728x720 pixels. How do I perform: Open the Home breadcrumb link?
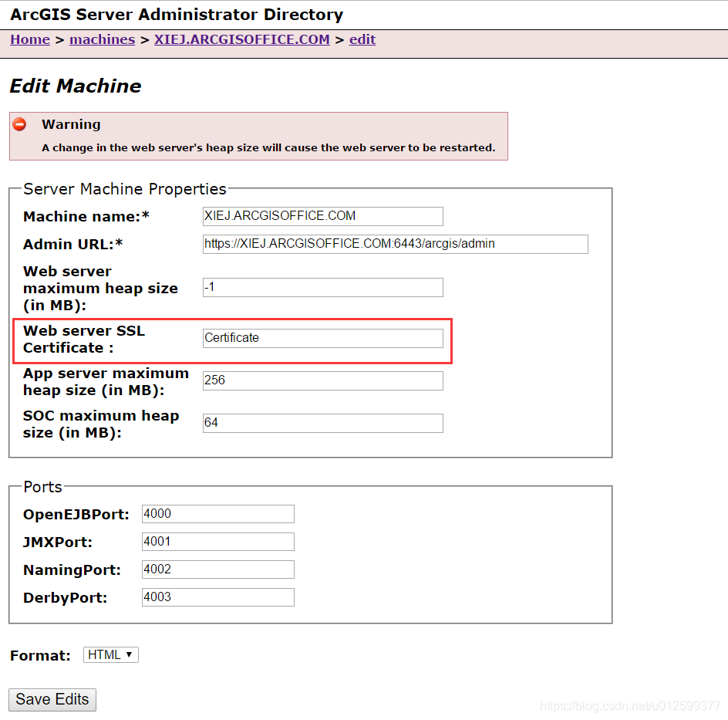coord(30,39)
